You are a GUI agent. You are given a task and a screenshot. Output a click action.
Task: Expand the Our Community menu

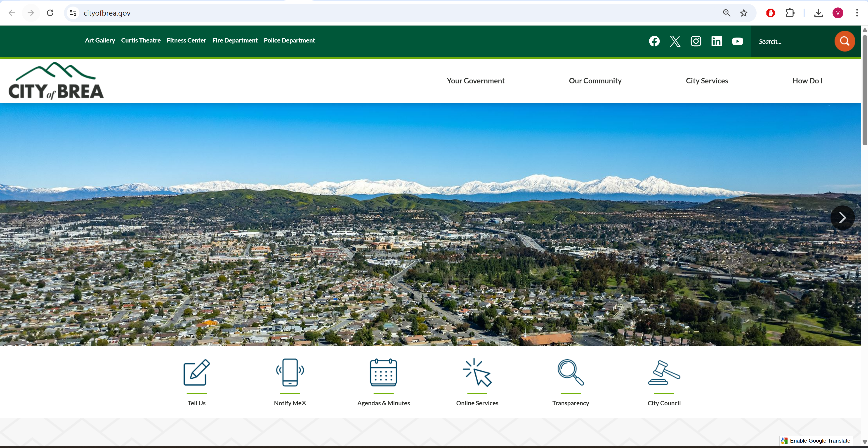595,81
